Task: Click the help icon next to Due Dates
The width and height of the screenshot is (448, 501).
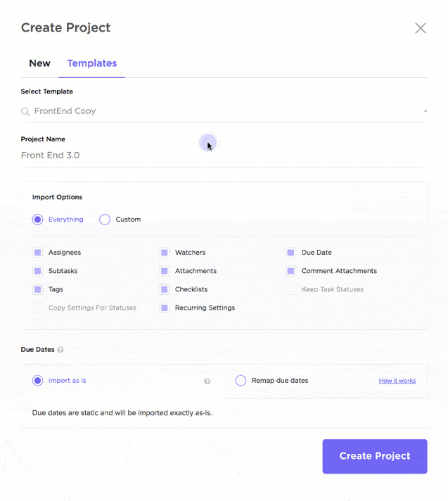Action: (60, 350)
